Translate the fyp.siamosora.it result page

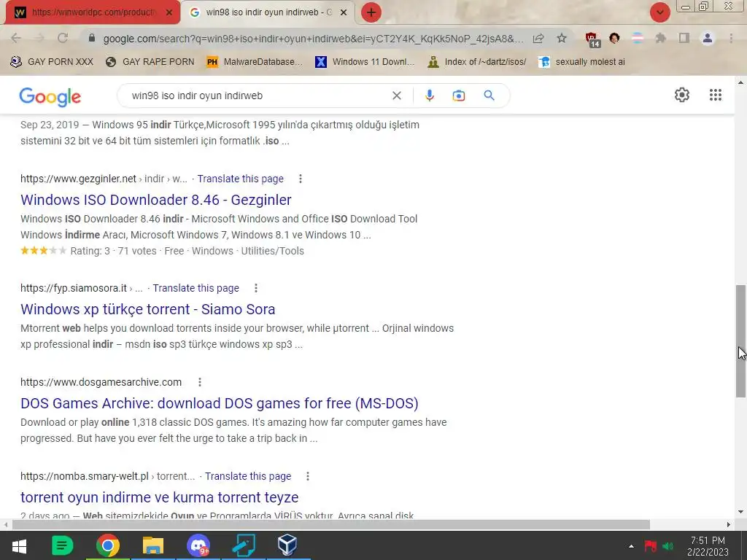196,288
